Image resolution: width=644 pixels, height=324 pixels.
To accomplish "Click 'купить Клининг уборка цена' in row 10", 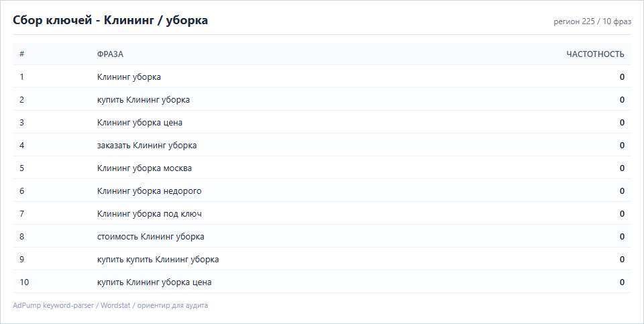I will coord(154,282).
